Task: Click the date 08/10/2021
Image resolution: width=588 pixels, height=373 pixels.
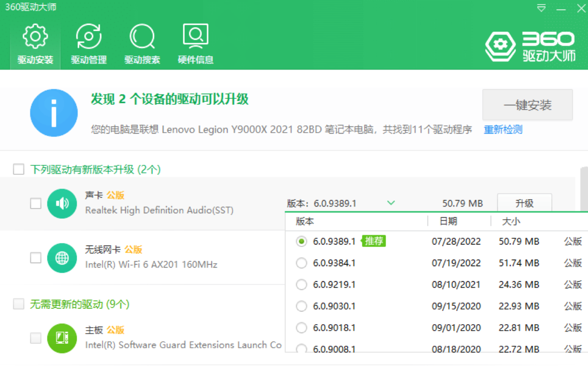Action: [456, 285]
